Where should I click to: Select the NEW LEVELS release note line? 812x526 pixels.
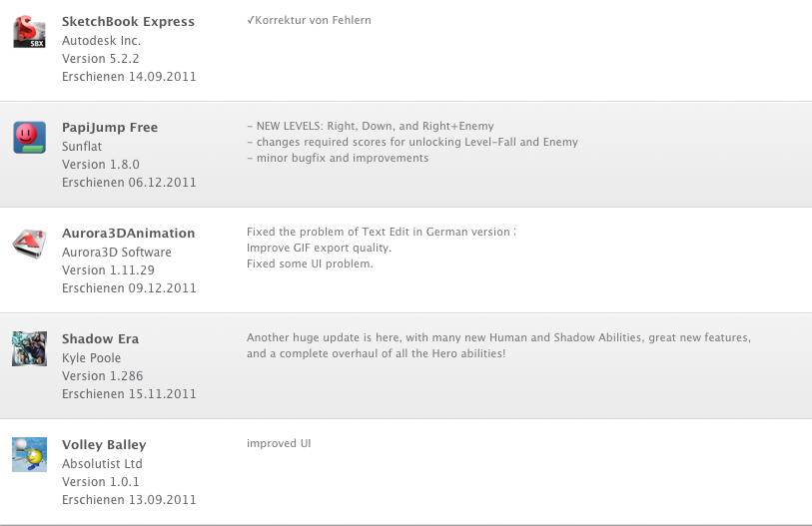pos(371,126)
